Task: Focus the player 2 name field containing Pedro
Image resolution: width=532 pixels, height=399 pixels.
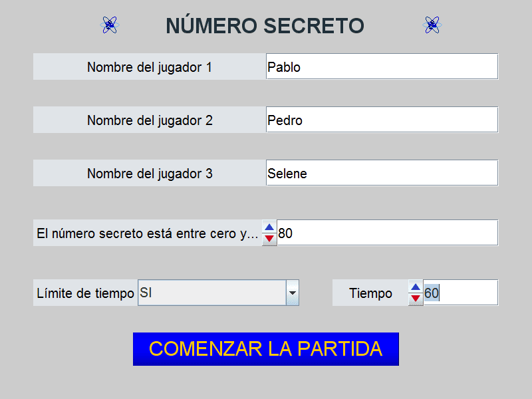Action: coord(382,120)
